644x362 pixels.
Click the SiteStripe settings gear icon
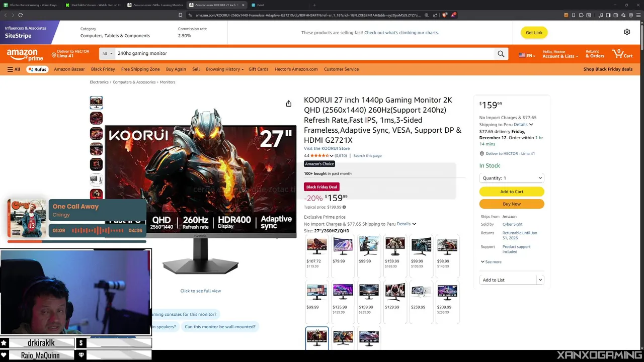click(627, 32)
